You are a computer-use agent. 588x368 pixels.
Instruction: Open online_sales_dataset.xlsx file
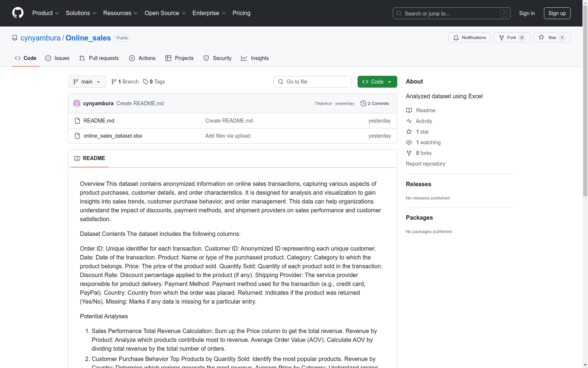(x=113, y=136)
